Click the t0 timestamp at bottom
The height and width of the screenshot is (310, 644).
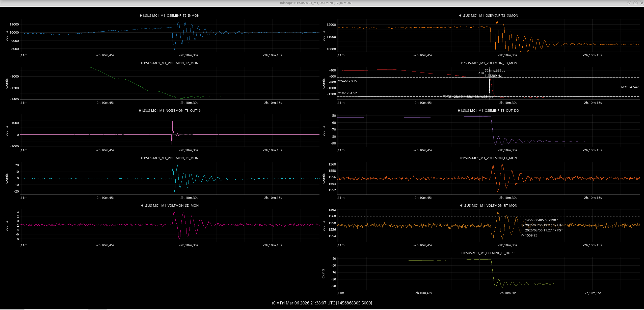[x=322, y=303]
